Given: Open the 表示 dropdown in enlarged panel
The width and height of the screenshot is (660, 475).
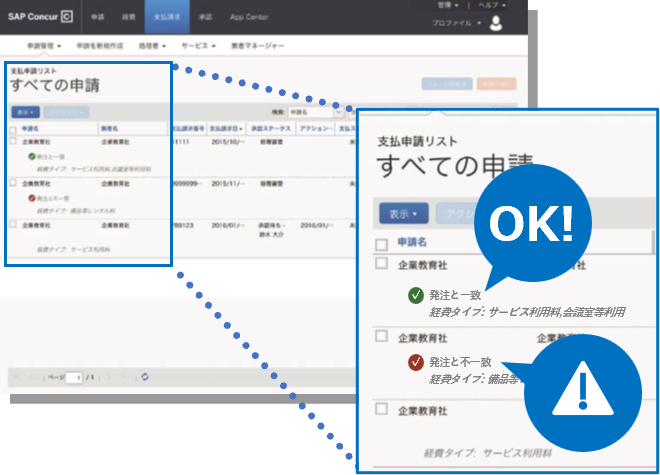Looking at the screenshot, I should click(x=404, y=212).
